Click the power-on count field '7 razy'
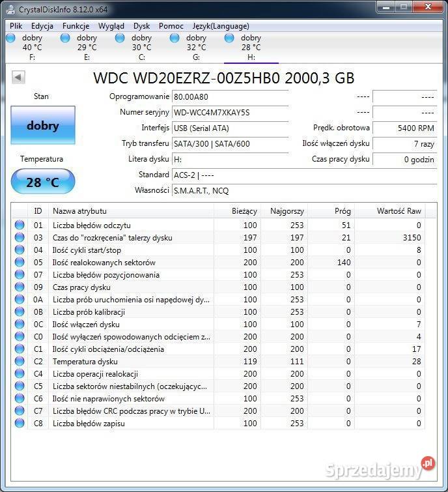The width and height of the screenshot is (448, 492). 405,144
